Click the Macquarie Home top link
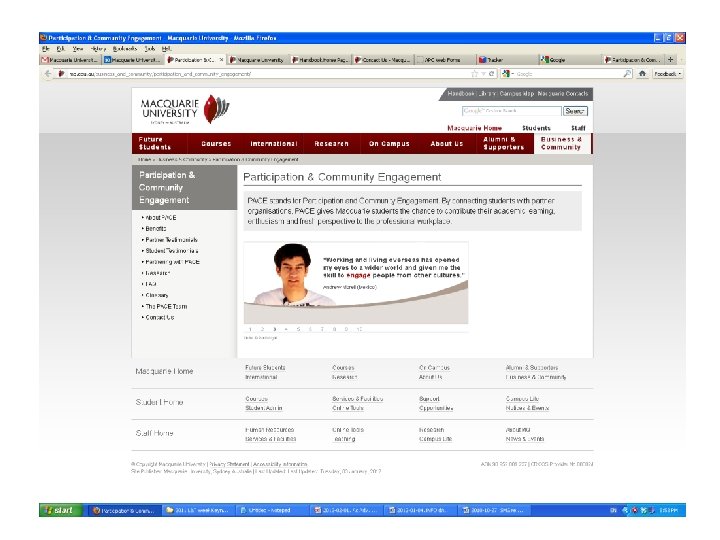 (x=474, y=128)
